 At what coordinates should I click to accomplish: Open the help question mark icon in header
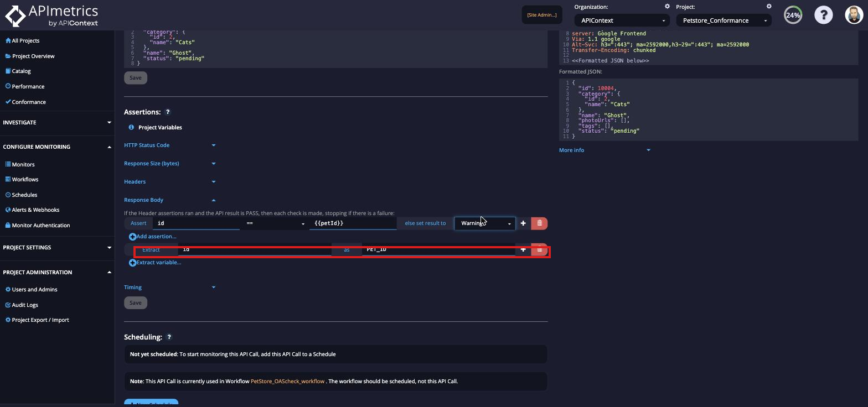pyautogui.click(x=824, y=15)
